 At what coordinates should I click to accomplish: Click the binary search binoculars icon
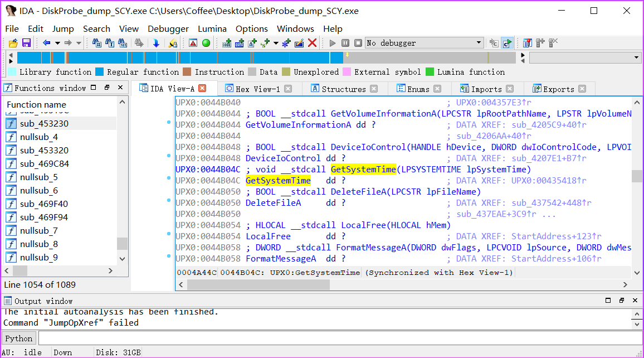coord(123,43)
